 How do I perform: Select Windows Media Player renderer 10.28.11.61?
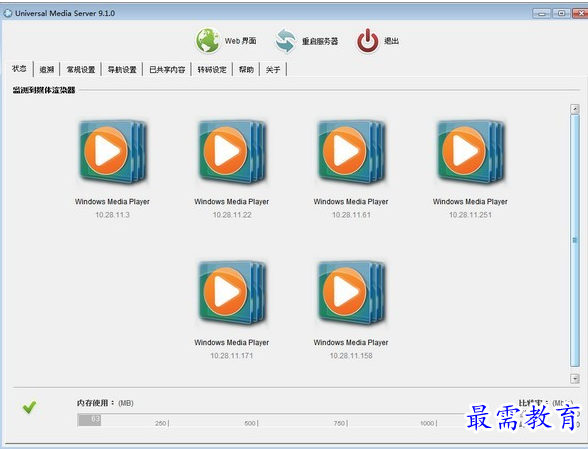pyautogui.click(x=351, y=152)
